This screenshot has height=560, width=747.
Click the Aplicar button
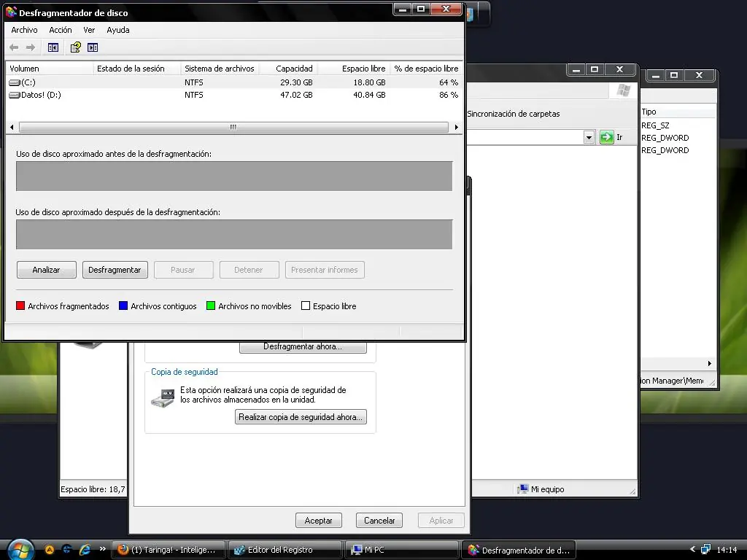click(441, 521)
